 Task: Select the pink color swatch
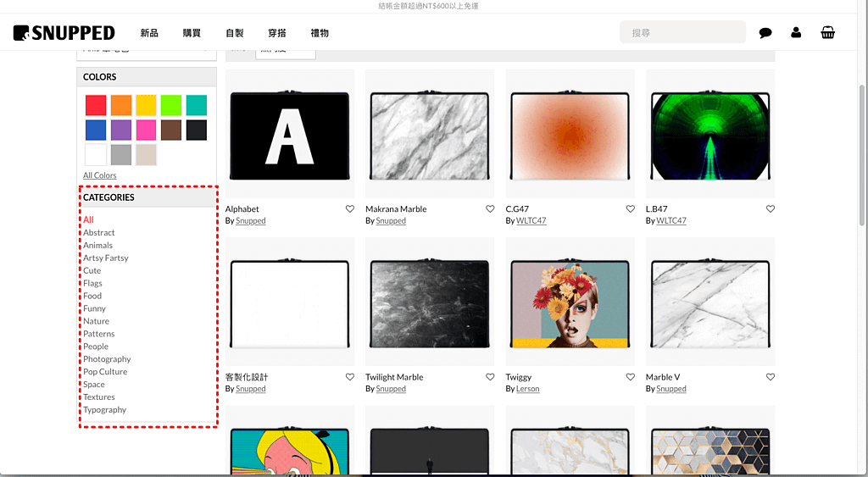(x=146, y=130)
